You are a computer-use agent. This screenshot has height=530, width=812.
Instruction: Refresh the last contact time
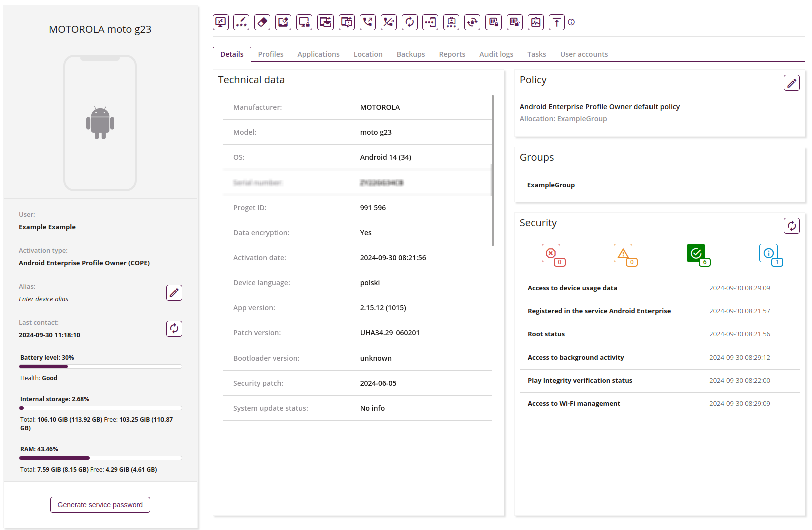(x=174, y=329)
